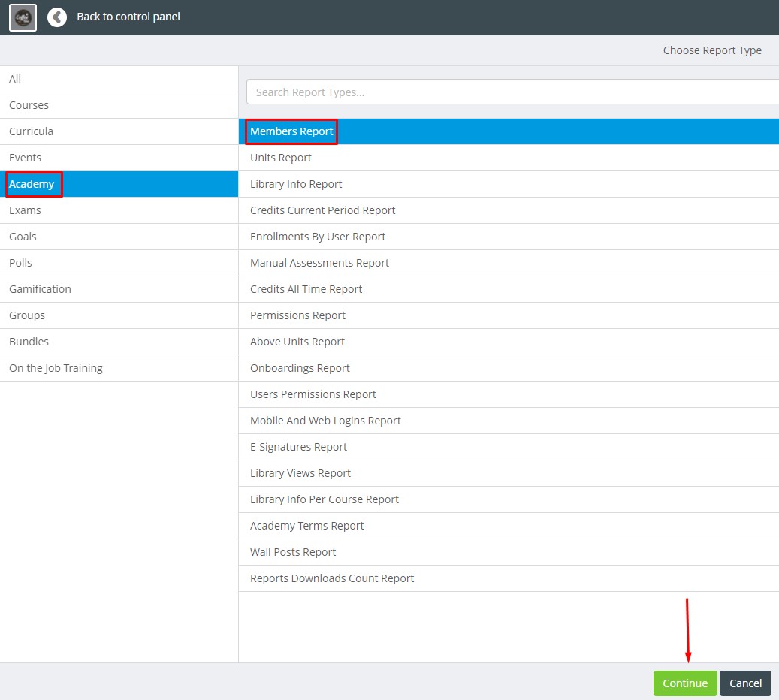
Task: Choose Manual Assessments Report
Action: (509, 264)
